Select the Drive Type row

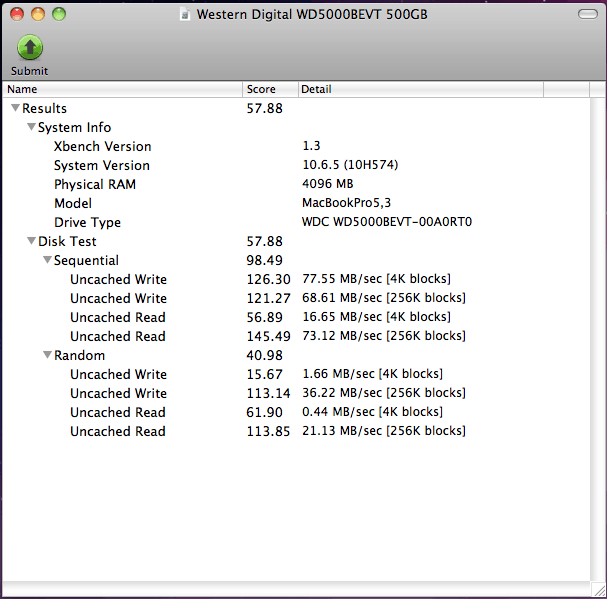(x=296, y=222)
